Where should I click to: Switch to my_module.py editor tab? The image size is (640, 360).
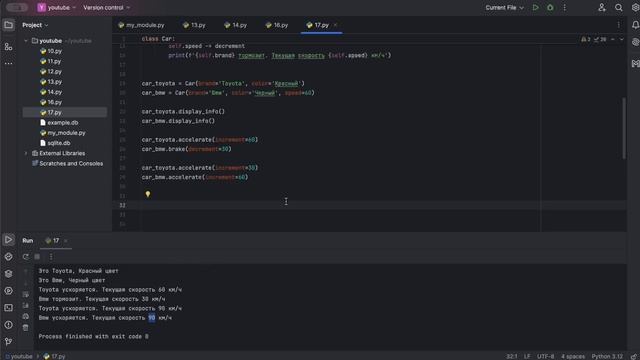pos(141,25)
